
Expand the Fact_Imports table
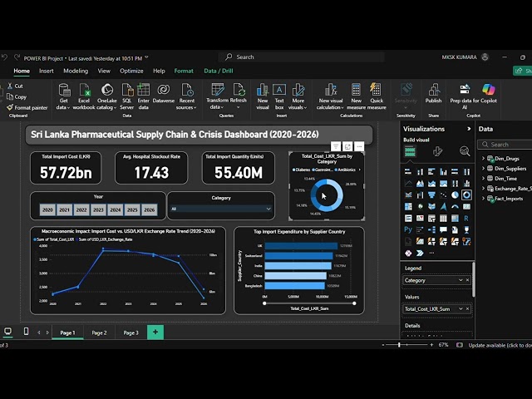coord(483,199)
